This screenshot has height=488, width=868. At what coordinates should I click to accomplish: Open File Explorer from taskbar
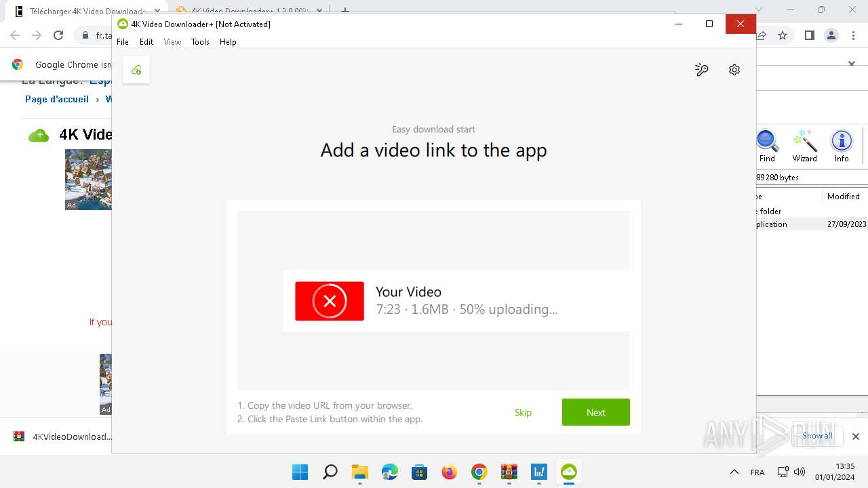pos(359,472)
